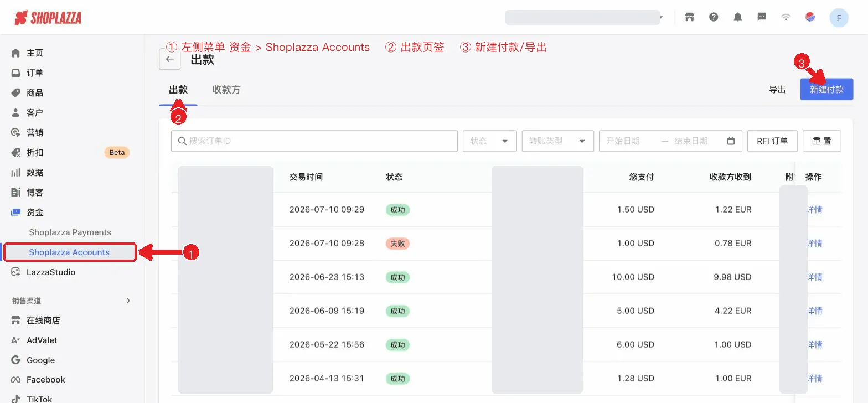Screen dimensions: 868x403
Task: Open Shoplazza Payments submenu item
Action: coord(70,232)
